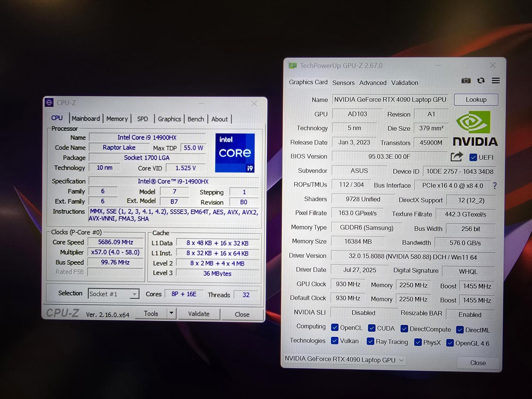The height and width of the screenshot is (399, 532).
Task: Open the Tools dropdown arrow in CPU-Z
Action: pos(171,313)
